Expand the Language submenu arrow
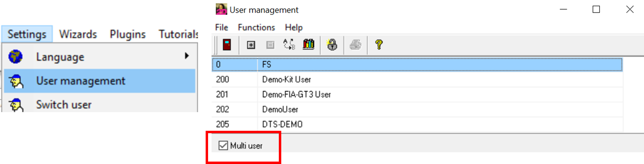The image size is (644, 164). click(187, 56)
